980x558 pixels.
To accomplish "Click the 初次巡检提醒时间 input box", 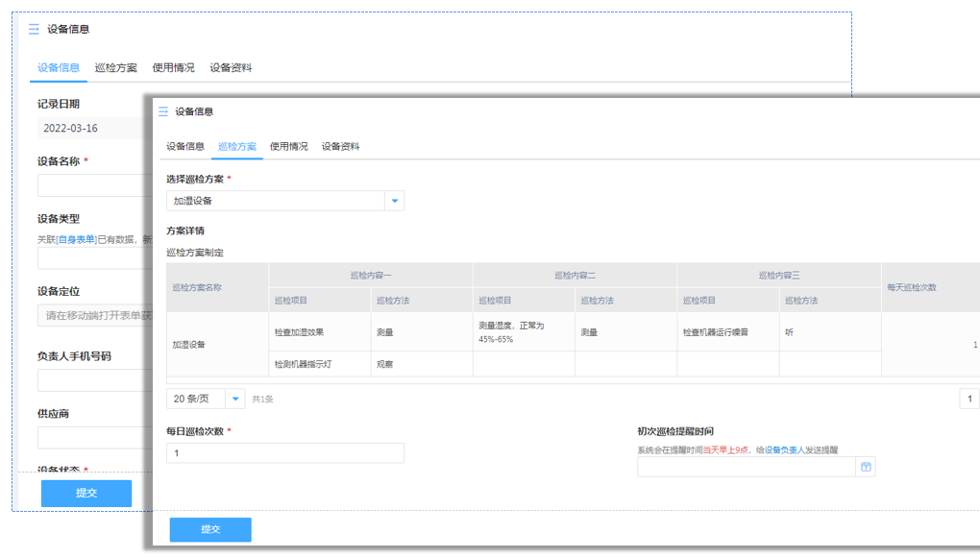I will [746, 467].
